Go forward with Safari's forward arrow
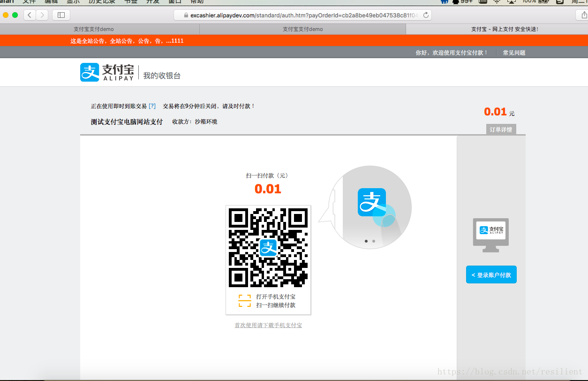 (42, 15)
